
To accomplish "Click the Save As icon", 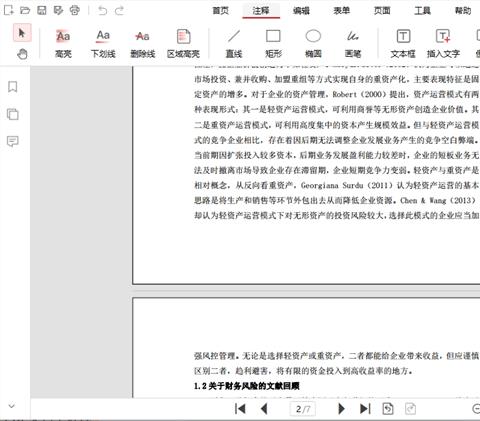I will pos(58,11).
